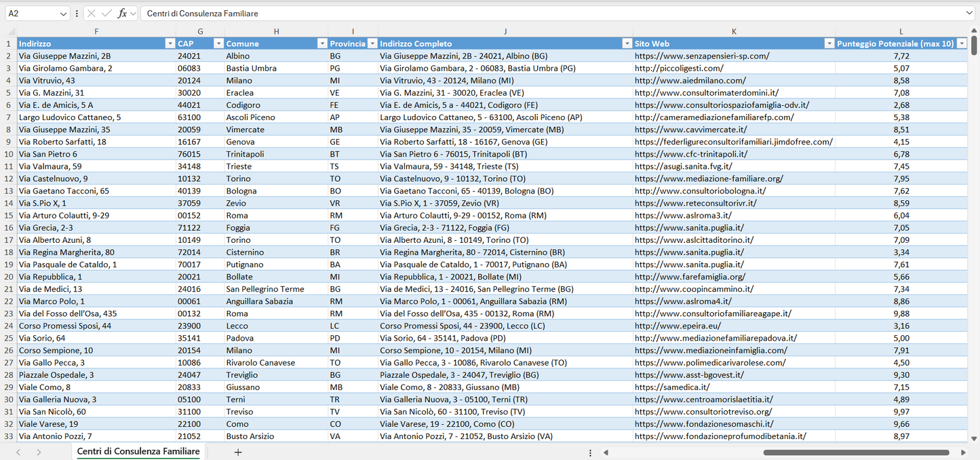Click the formula bar options dots
Image resolution: width=980 pixels, height=460 pixels.
click(77, 14)
